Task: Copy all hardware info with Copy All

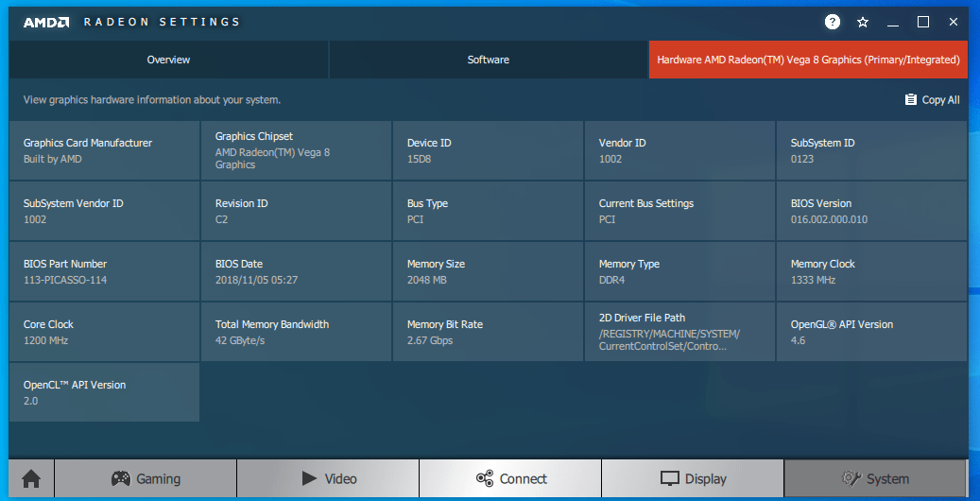Action: (933, 100)
